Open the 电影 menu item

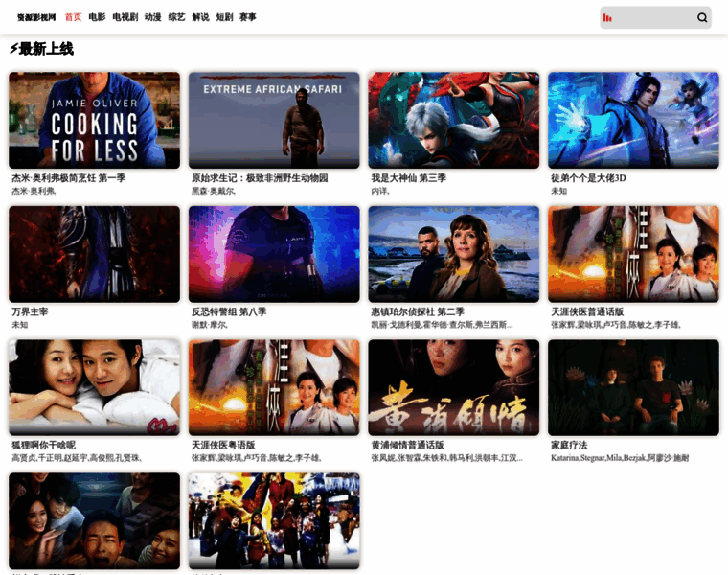(97, 17)
